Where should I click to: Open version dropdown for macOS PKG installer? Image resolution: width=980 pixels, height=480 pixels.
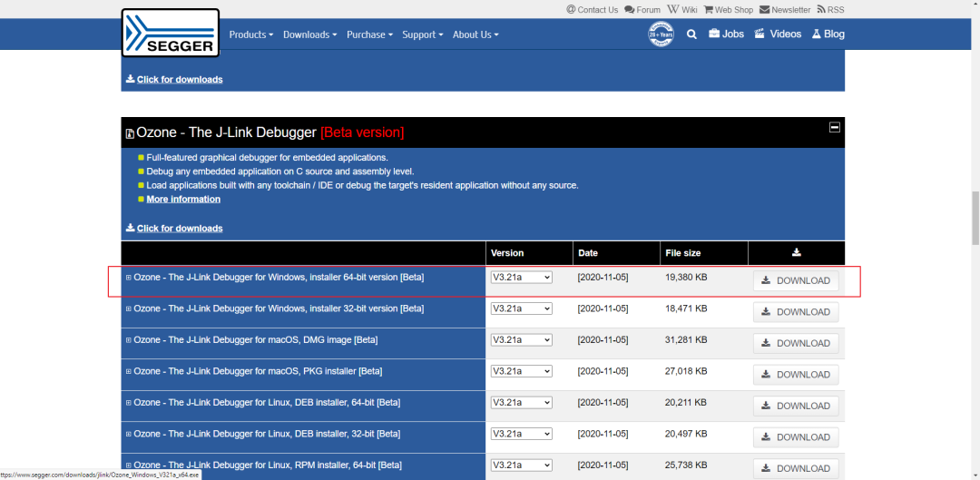(521, 370)
